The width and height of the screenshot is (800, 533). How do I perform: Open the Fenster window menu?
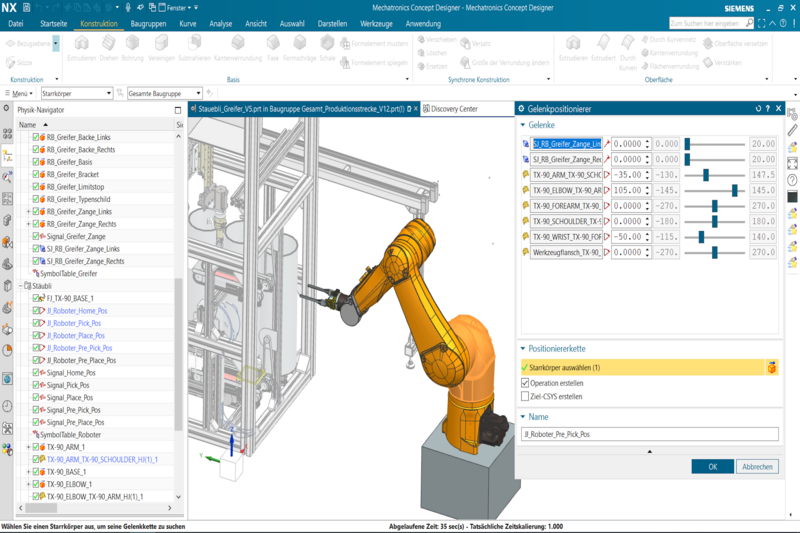[x=176, y=8]
